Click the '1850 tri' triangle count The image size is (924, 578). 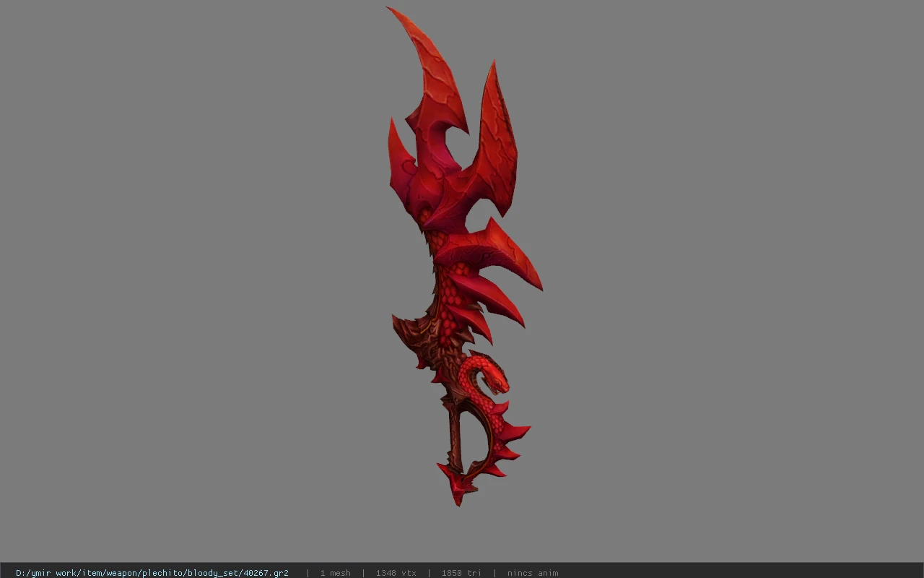point(461,573)
